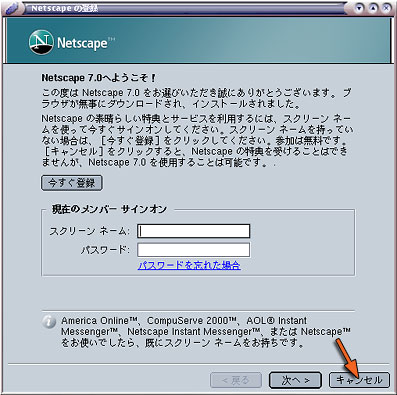Click the スクリーン ネーム: label
Viewport: 397px width, 395px height.
coord(89,231)
